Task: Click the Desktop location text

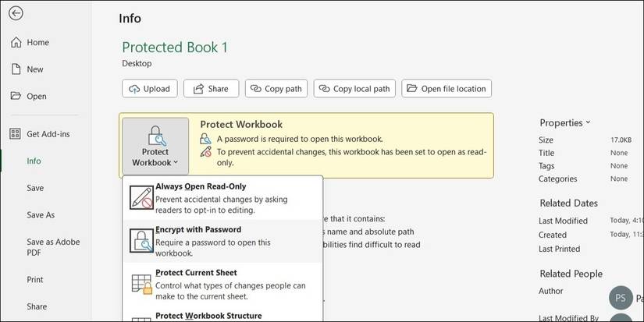Action: coord(137,64)
